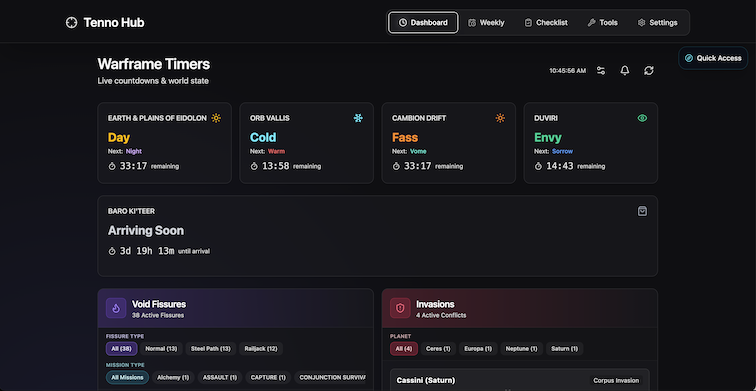756x391 pixels.
Task: Click the shield alert icon beside Invasions
Action: (400, 308)
